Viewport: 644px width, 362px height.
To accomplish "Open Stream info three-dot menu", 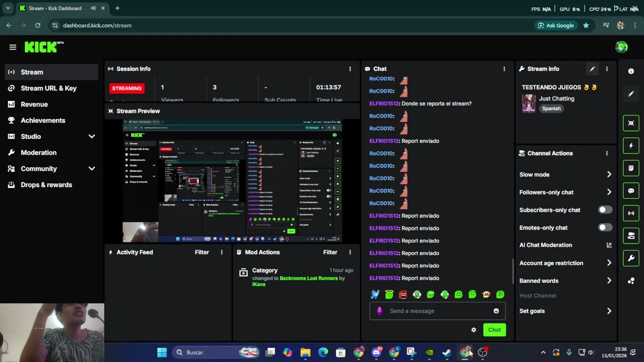I will pyautogui.click(x=607, y=69).
